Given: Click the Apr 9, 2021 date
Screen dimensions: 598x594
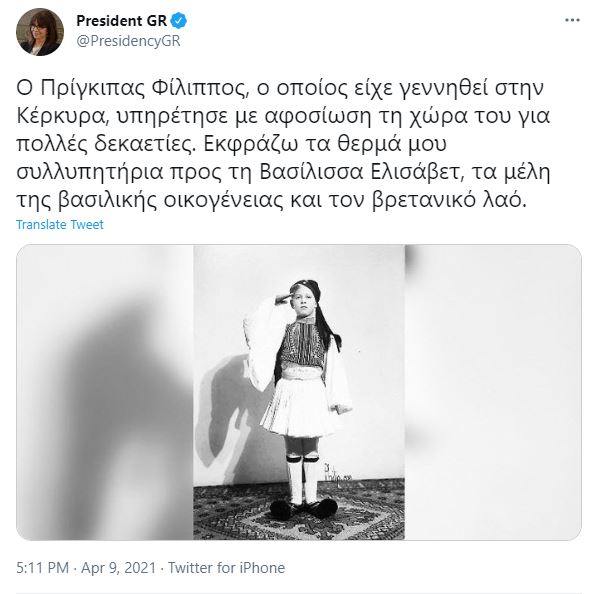Looking at the screenshot, I should (119, 568).
